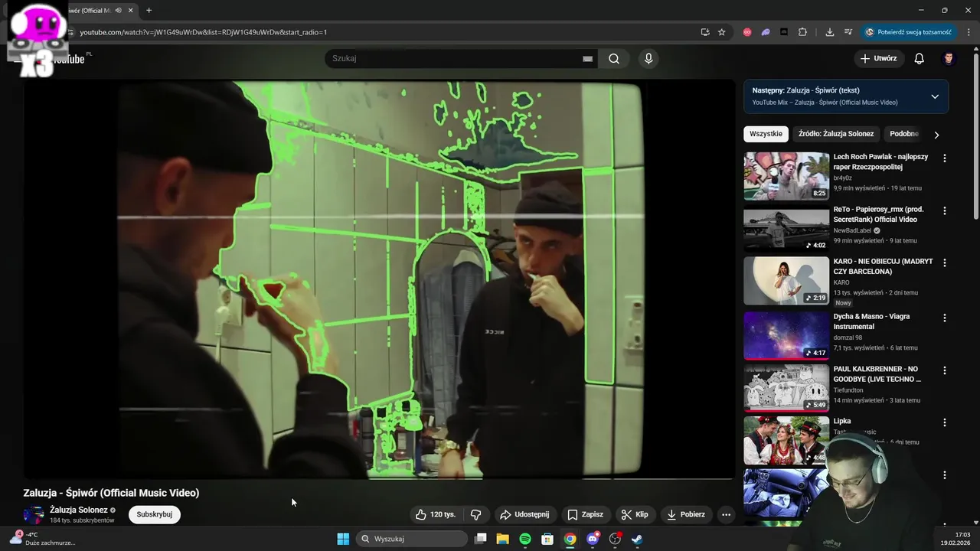Open YouTube notifications bell
Viewport: 980px width, 551px height.
pyautogui.click(x=920, y=59)
